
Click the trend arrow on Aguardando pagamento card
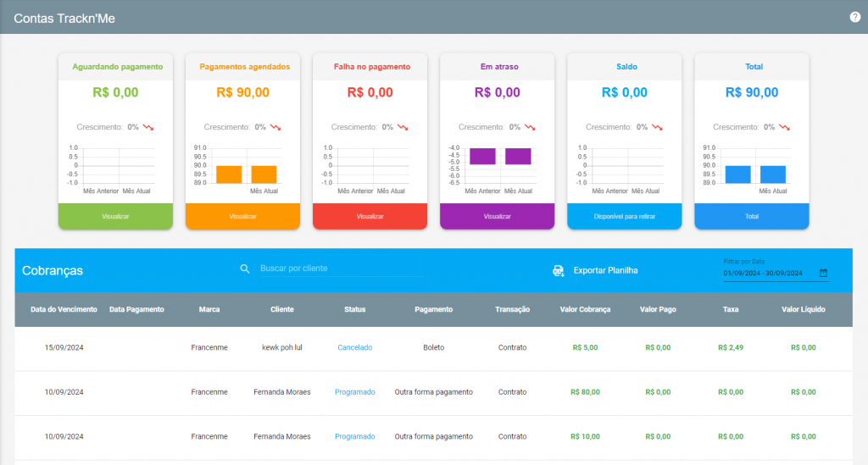click(147, 127)
